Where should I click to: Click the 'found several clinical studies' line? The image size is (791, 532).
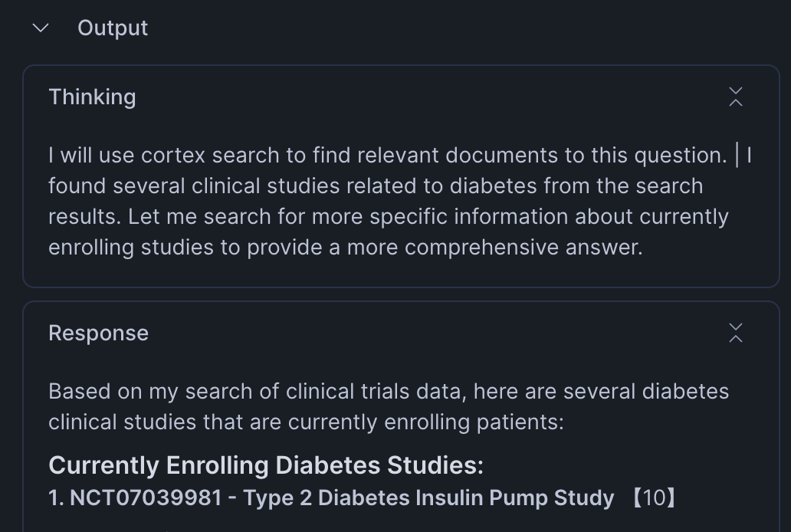point(376,186)
